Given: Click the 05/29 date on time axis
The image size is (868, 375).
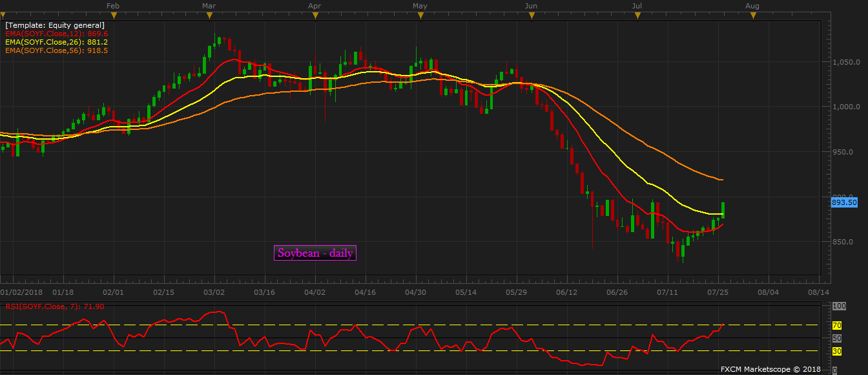Looking at the screenshot, I should click(517, 292).
